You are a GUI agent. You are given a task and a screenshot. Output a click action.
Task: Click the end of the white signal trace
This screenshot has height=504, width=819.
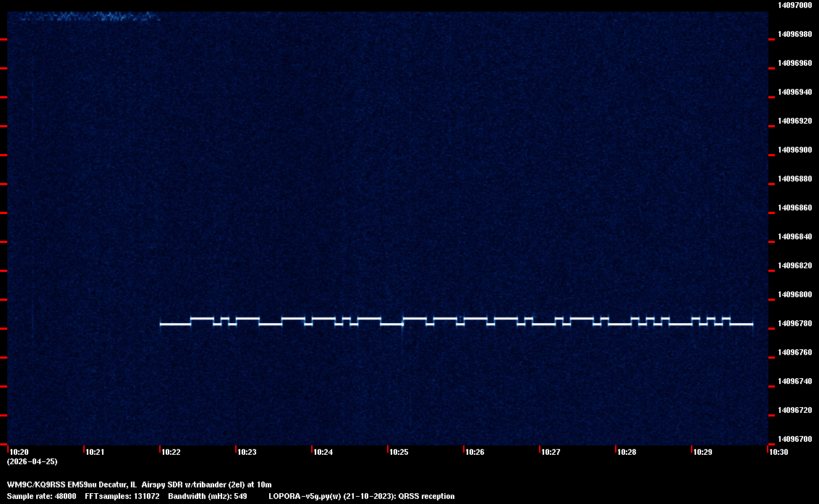point(752,324)
